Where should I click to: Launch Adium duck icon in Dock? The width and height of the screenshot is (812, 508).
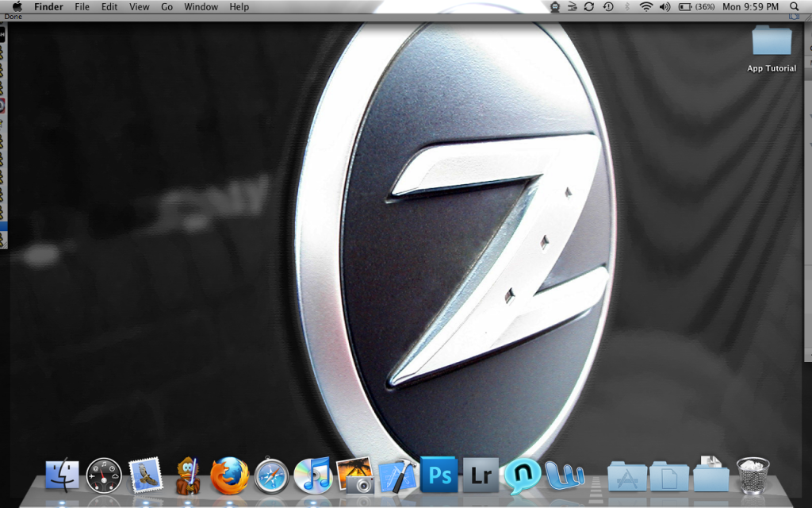click(x=187, y=475)
